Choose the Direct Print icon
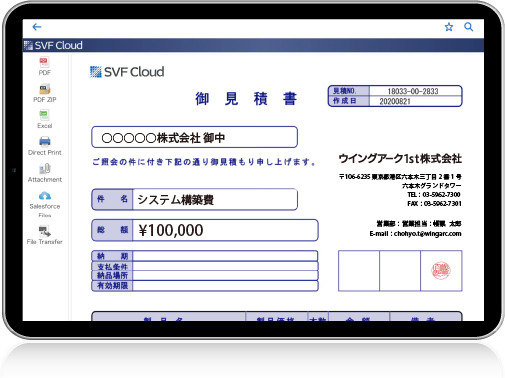 pos(45,146)
